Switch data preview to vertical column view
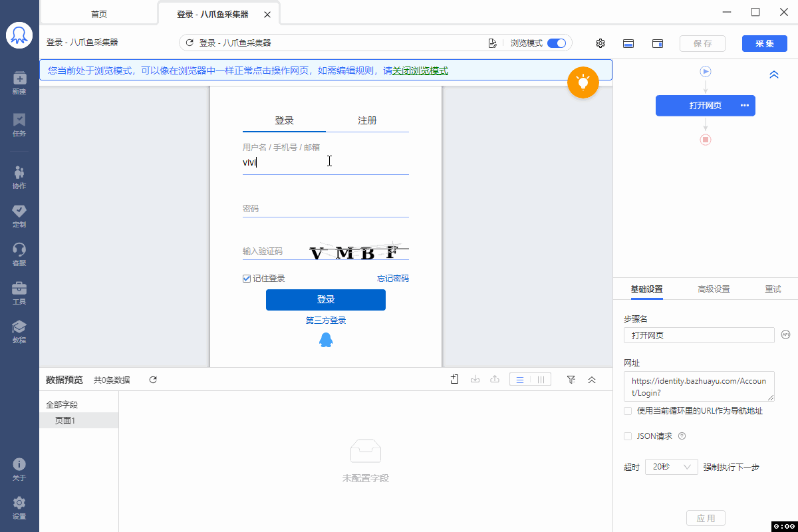The width and height of the screenshot is (798, 532). click(541, 379)
